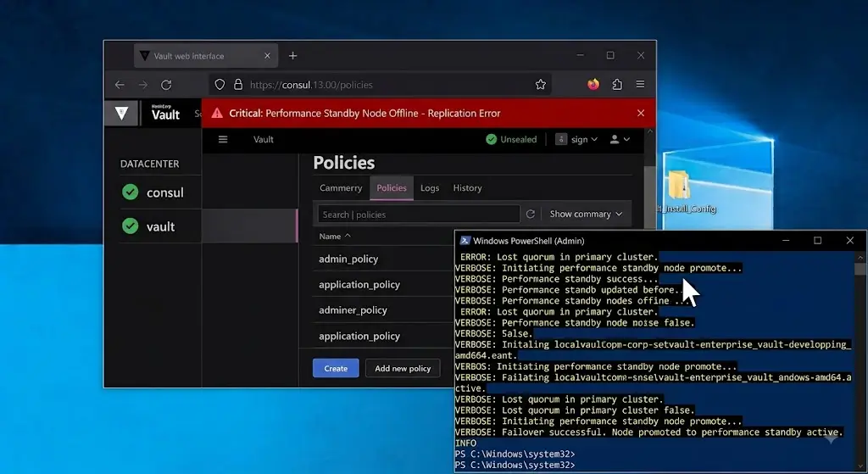
Task: Click the shield tracking protection icon
Action: [x=220, y=84]
